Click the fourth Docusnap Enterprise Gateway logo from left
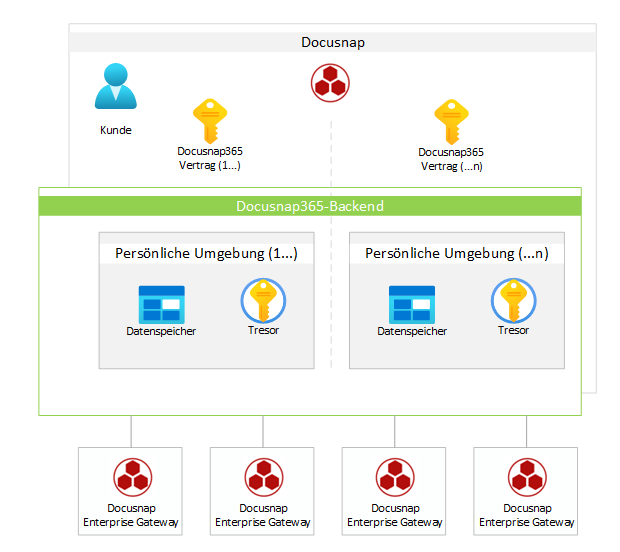 click(527, 477)
